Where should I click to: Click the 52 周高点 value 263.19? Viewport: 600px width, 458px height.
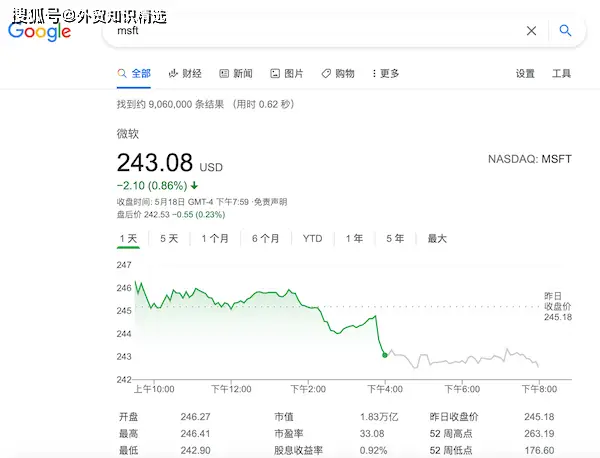pyautogui.click(x=539, y=434)
